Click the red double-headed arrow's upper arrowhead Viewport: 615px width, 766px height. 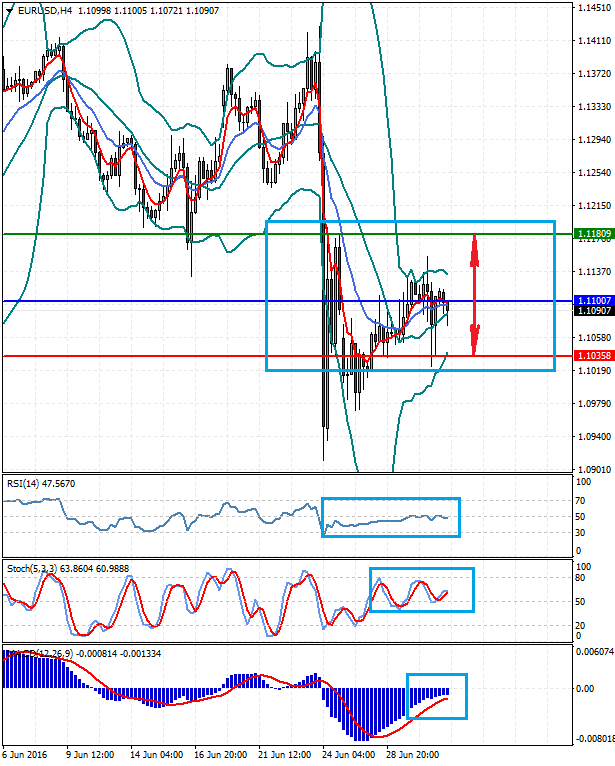tap(475, 243)
